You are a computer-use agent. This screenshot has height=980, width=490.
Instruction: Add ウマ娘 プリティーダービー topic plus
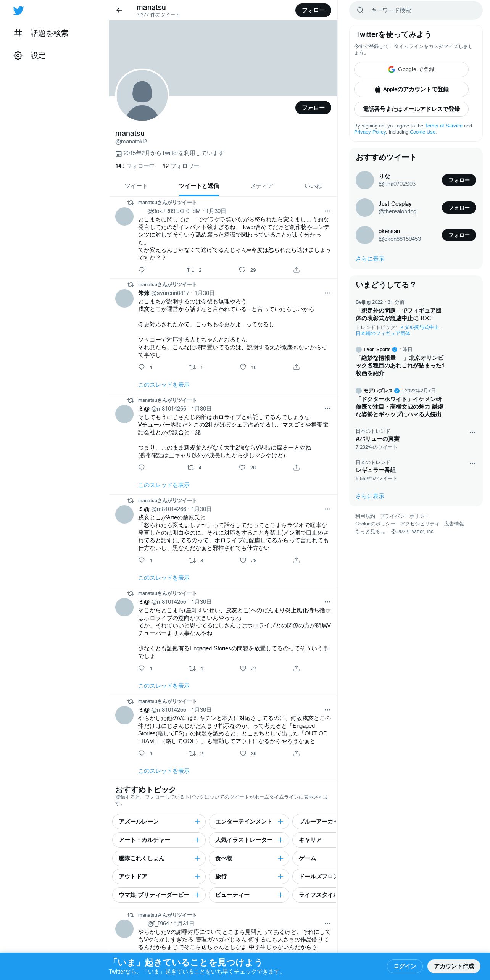pyautogui.click(x=197, y=895)
